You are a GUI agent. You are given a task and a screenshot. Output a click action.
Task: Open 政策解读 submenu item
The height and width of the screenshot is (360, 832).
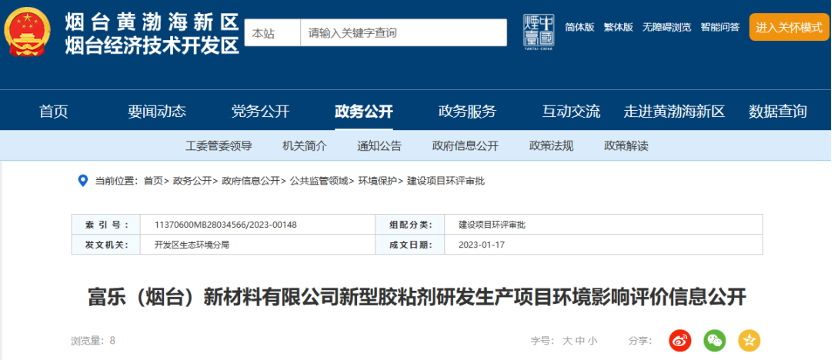pos(626,146)
